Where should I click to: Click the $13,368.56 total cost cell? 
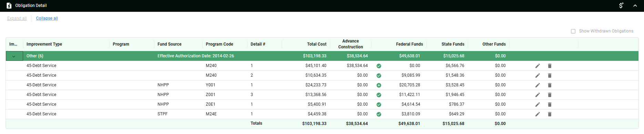pyautogui.click(x=316, y=95)
